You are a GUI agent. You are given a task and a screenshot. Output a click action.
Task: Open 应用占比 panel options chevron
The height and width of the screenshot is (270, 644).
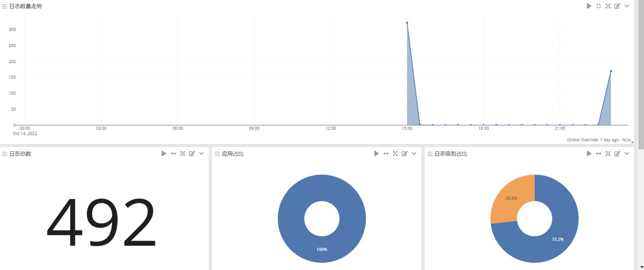pyautogui.click(x=414, y=153)
